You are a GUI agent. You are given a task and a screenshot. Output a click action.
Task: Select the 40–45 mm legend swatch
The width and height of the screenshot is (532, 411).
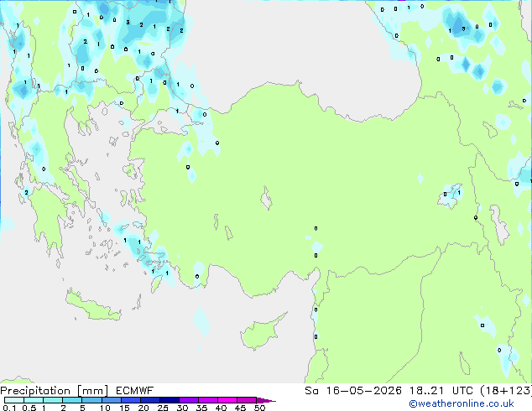point(227,400)
